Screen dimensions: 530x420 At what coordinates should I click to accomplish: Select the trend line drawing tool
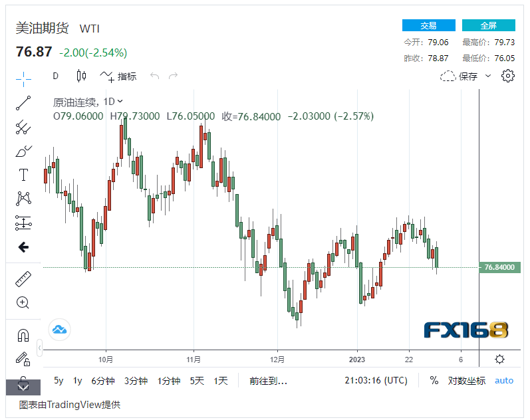[23, 103]
